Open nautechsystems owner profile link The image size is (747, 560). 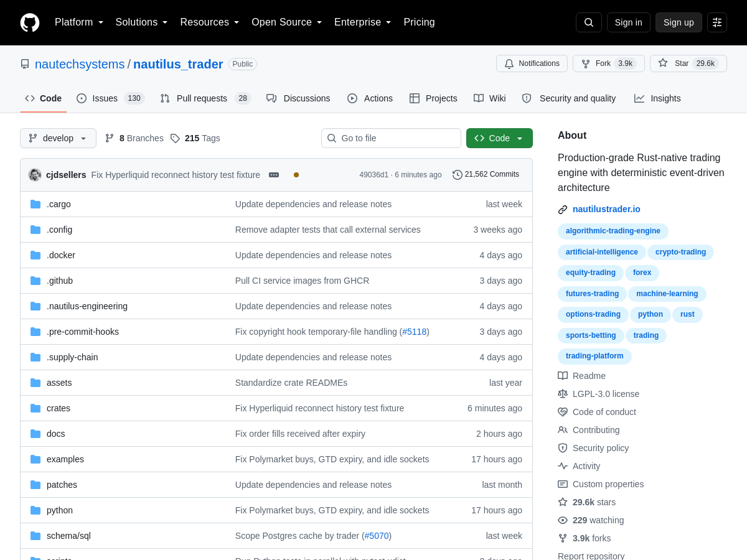pyautogui.click(x=80, y=64)
